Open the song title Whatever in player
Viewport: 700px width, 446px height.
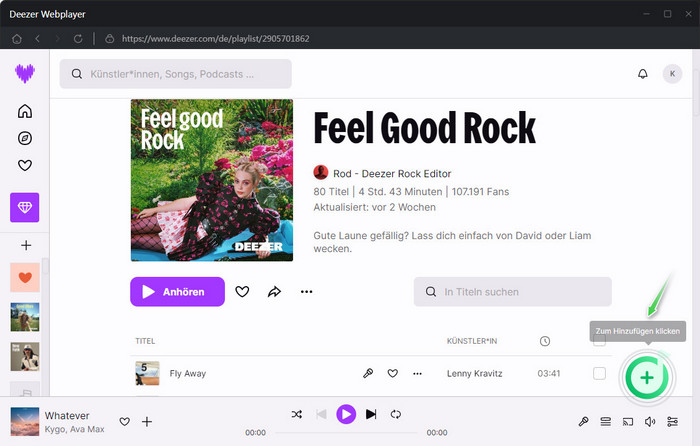[67, 416]
